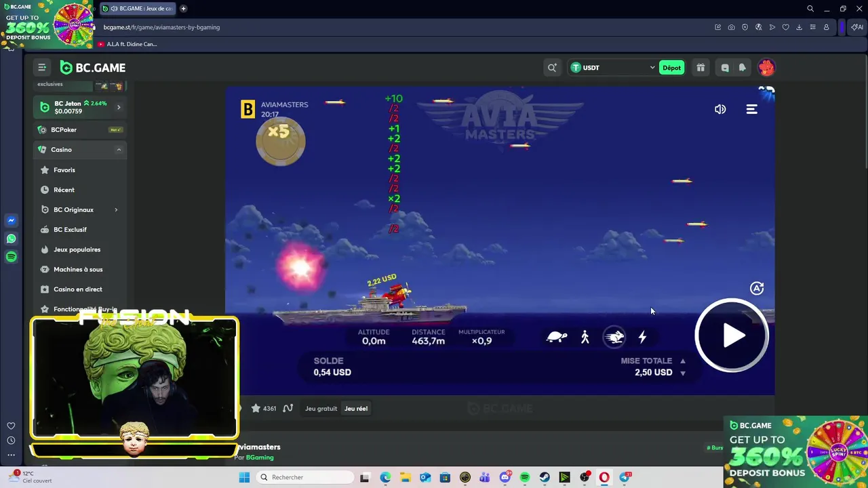The width and height of the screenshot is (868, 488).
Task: Open Messenger in the browser sidebar
Action: coord(11,220)
